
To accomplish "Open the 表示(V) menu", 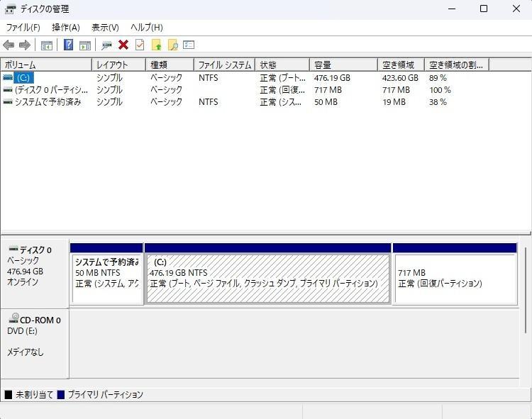I will [105, 28].
